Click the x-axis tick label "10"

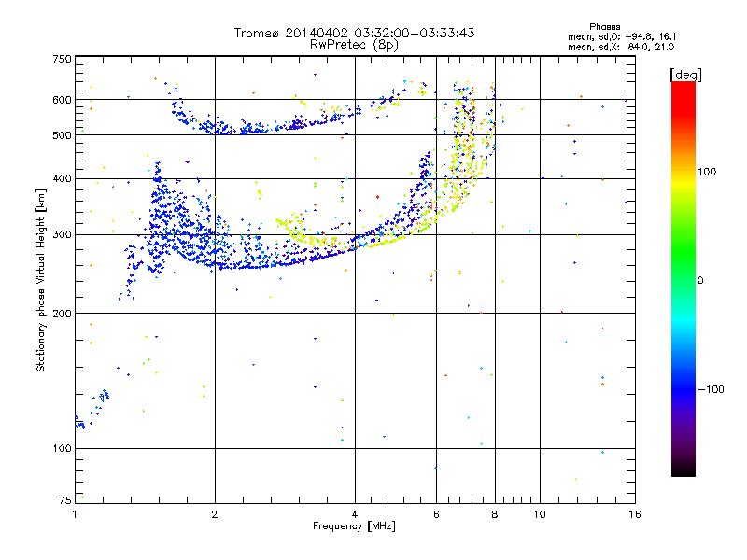tap(540, 514)
